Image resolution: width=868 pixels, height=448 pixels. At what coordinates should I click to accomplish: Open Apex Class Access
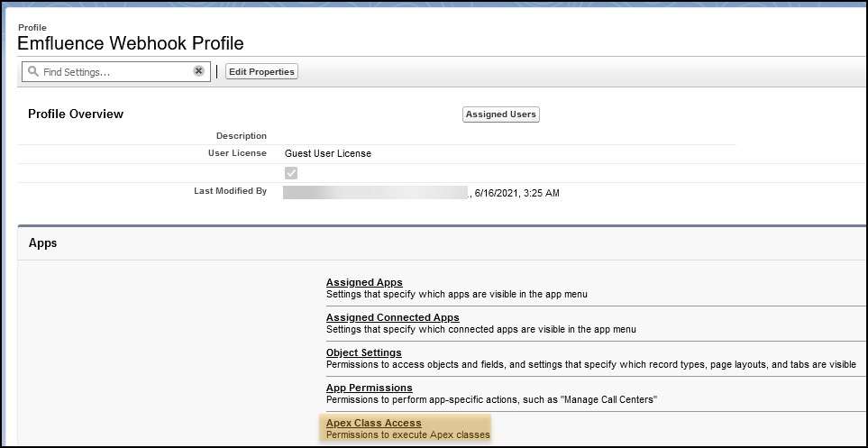tap(374, 423)
